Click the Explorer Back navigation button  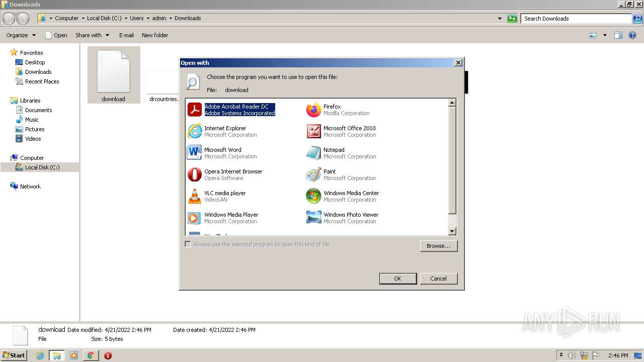coord(9,19)
